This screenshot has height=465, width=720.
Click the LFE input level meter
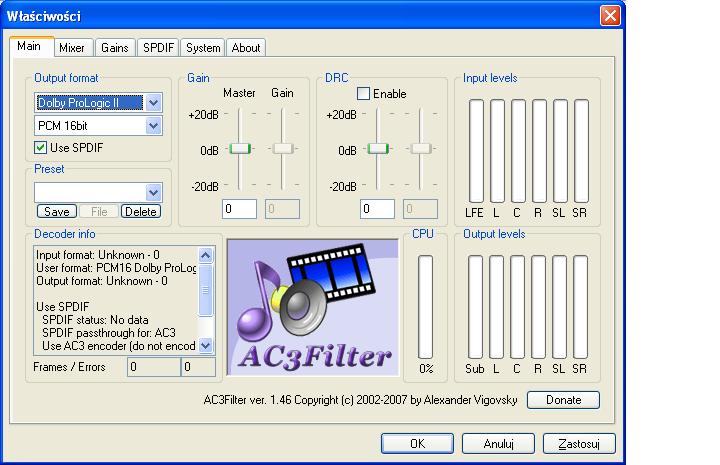(x=476, y=151)
